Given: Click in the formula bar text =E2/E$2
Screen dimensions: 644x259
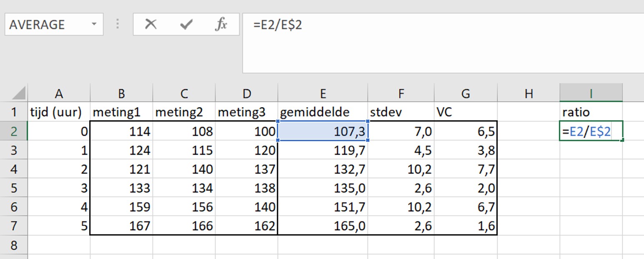Looking at the screenshot, I should tap(278, 25).
